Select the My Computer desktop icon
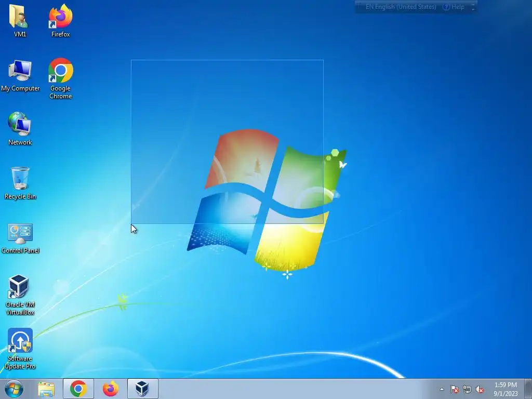This screenshot has height=399, width=532. pyautogui.click(x=20, y=76)
